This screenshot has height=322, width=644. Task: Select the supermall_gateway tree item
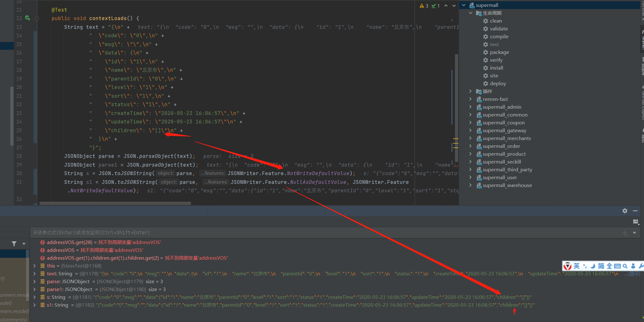tap(505, 130)
